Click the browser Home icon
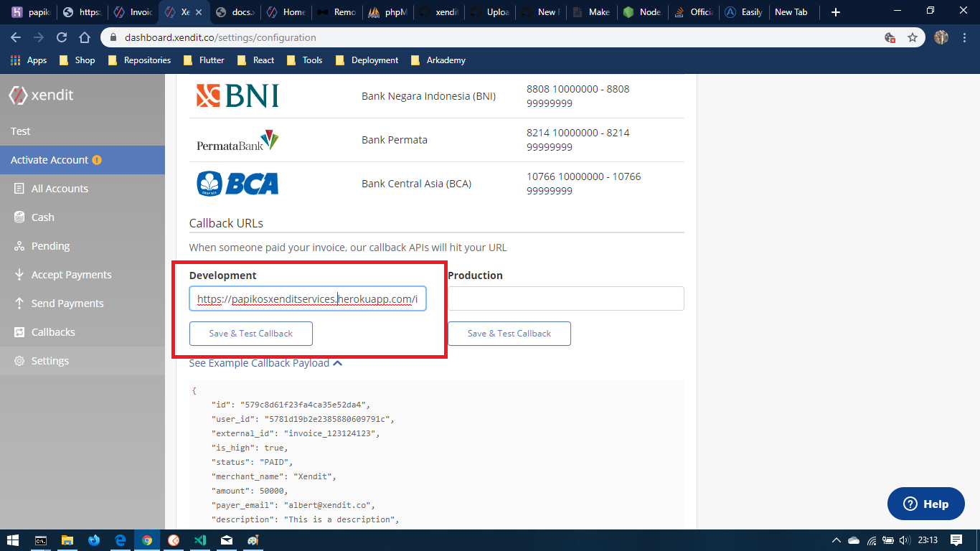Image resolution: width=980 pixels, height=551 pixels. pyautogui.click(x=85, y=37)
